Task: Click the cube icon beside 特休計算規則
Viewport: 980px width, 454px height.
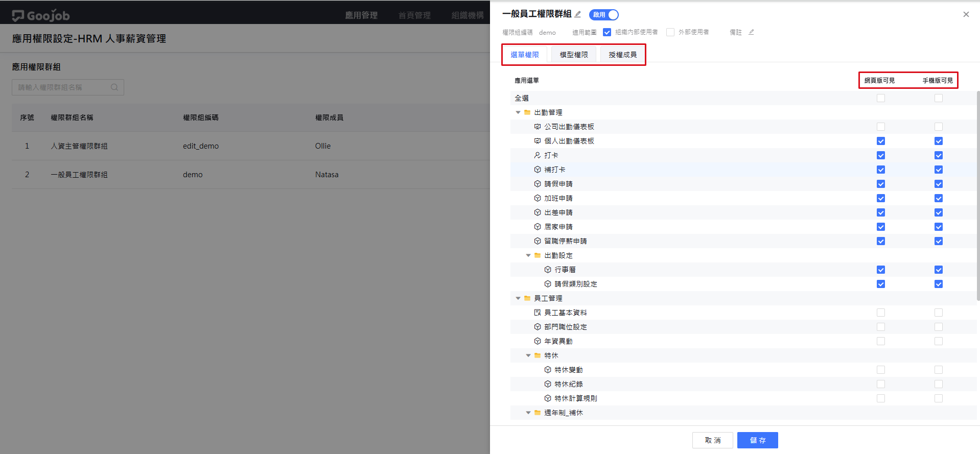Action: pos(548,398)
